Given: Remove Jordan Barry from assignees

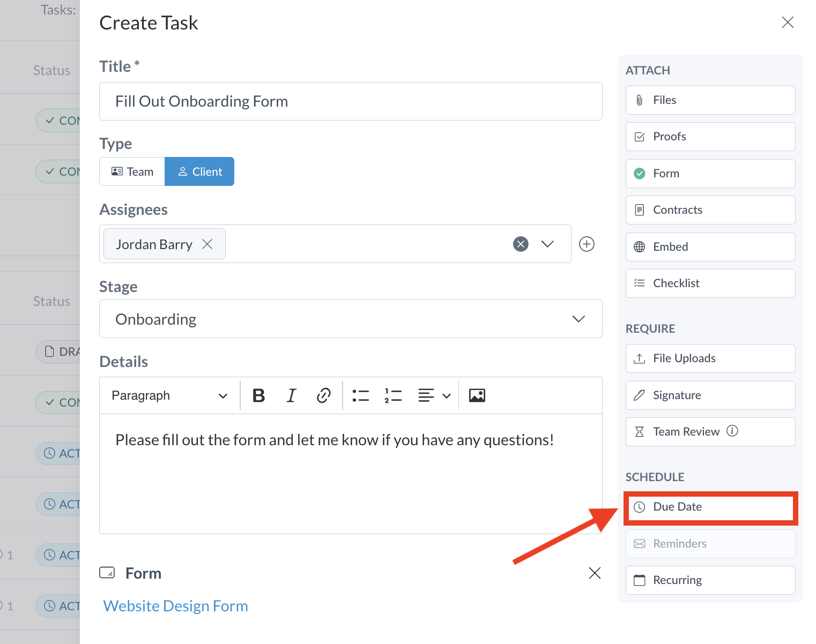Looking at the screenshot, I should 207,244.
